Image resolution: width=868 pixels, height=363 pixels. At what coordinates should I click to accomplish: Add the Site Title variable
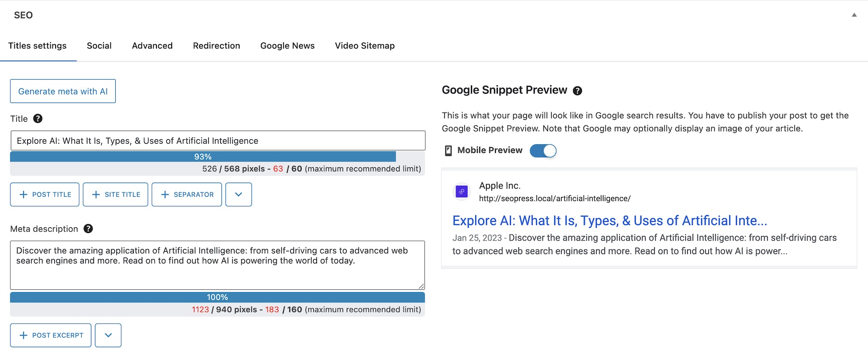(116, 194)
